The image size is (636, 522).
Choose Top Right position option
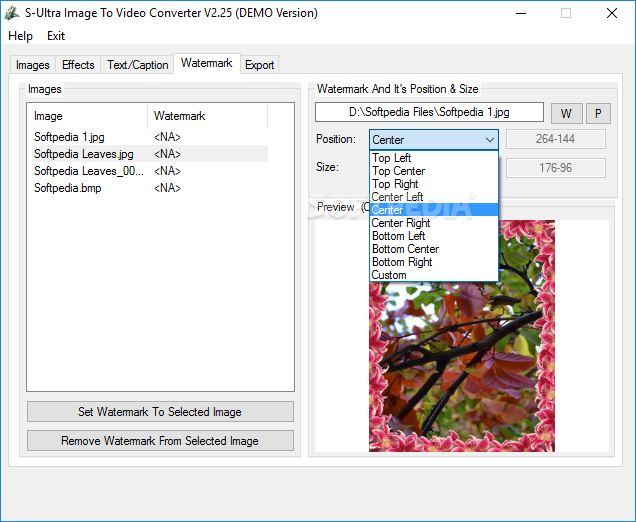434,184
